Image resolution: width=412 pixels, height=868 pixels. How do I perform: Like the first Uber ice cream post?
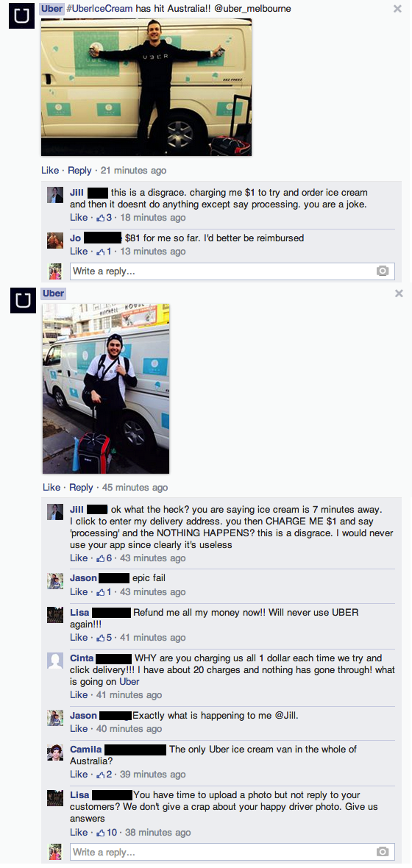(x=50, y=171)
